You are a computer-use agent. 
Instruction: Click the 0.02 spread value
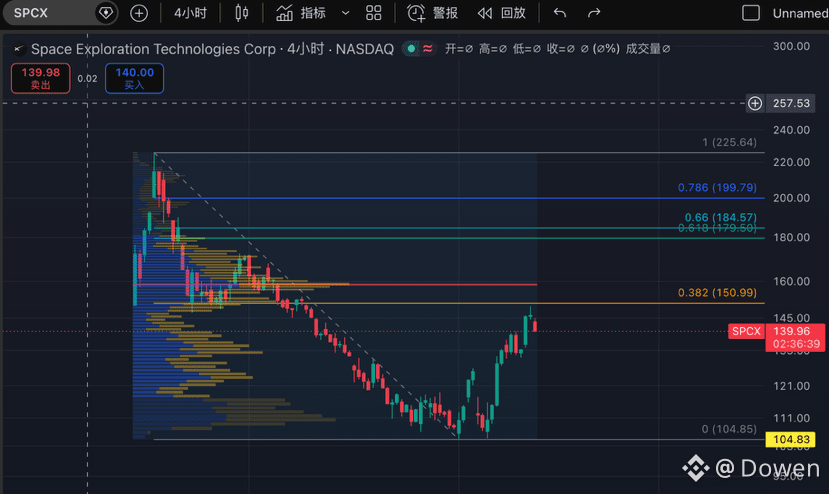pos(87,79)
